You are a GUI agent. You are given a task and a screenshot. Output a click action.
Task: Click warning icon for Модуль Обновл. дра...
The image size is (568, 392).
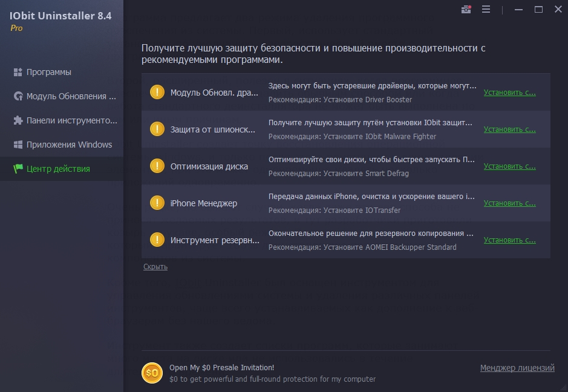[157, 92]
